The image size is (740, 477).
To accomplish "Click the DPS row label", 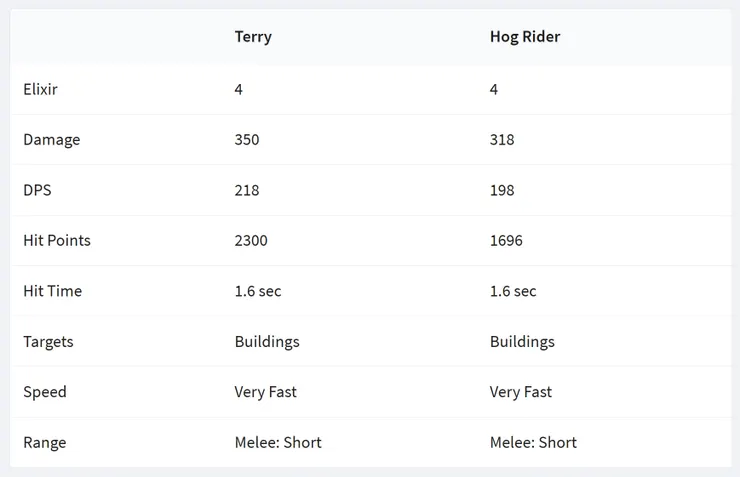I will click(x=38, y=190).
